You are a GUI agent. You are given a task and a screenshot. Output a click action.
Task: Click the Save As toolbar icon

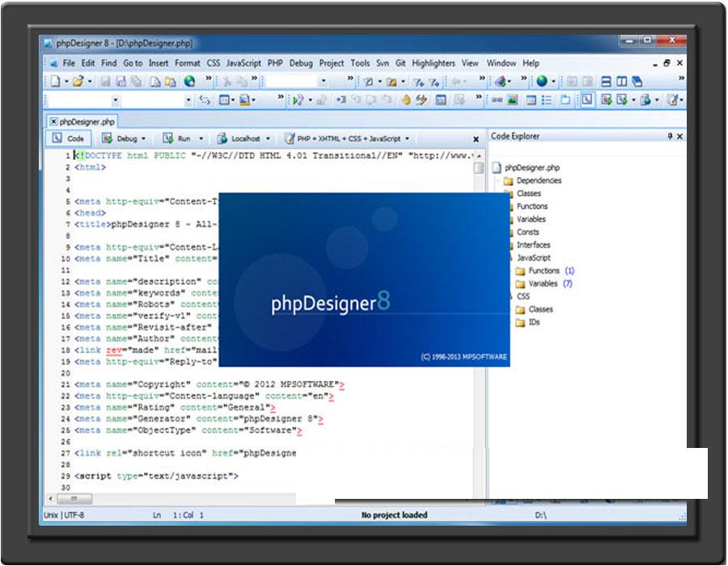click(x=121, y=82)
